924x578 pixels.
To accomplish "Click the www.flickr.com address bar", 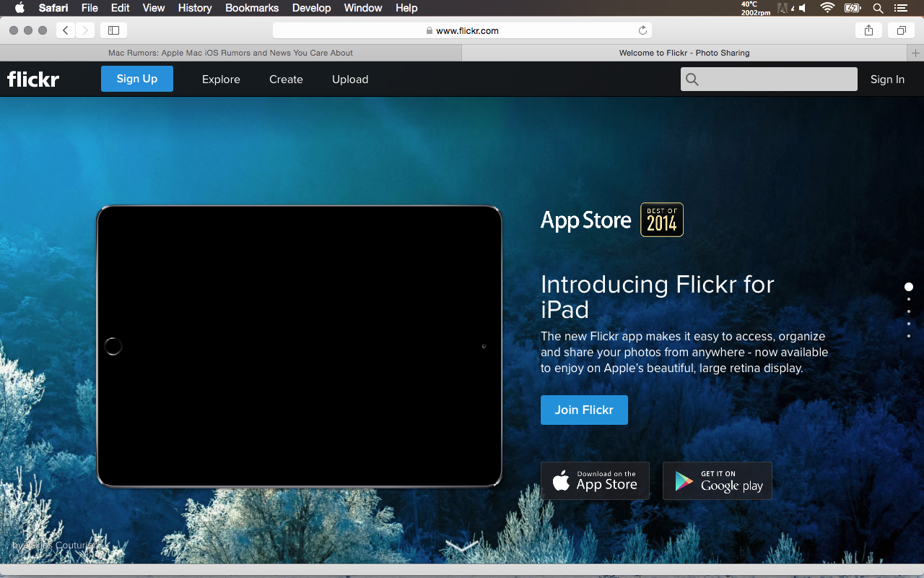I will [462, 30].
